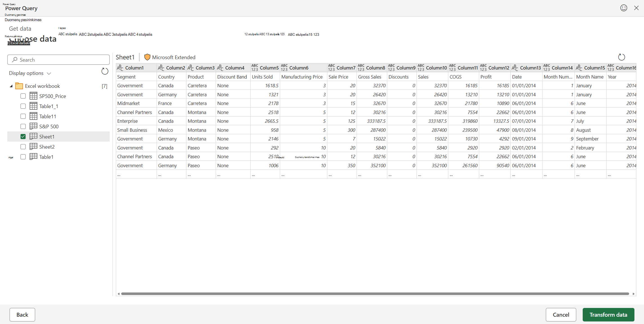Image resolution: width=644 pixels, height=324 pixels.
Task: Check the Table1 checkbox
Action: (x=23, y=157)
